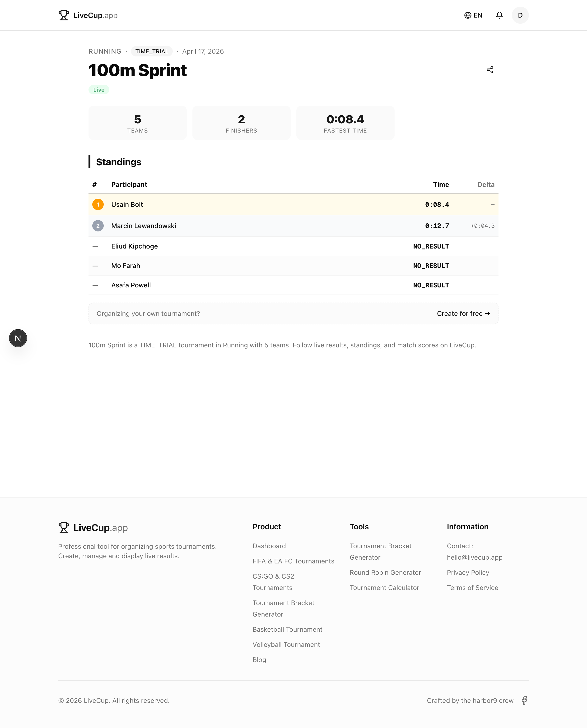587x728 pixels.
Task: Open the Facebook icon in the footer
Action: coord(524,700)
